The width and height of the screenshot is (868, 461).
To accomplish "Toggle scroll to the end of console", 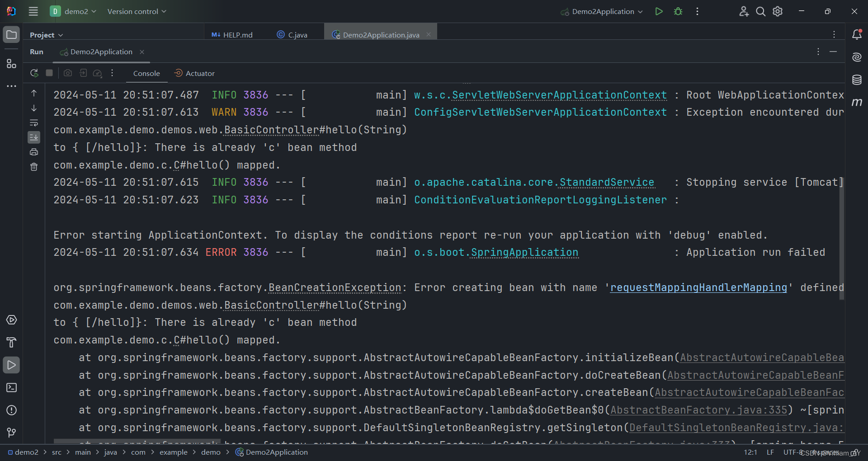I will click(x=34, y=137).
